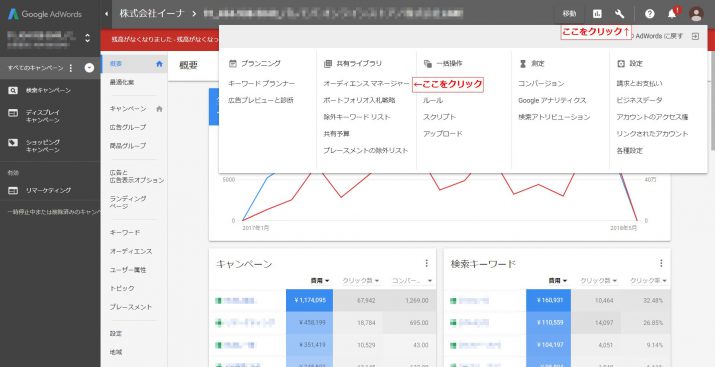Switch the account selector arrows in sidebar
The width and height of the screenshot is (715, 367).
pos(88,38)
